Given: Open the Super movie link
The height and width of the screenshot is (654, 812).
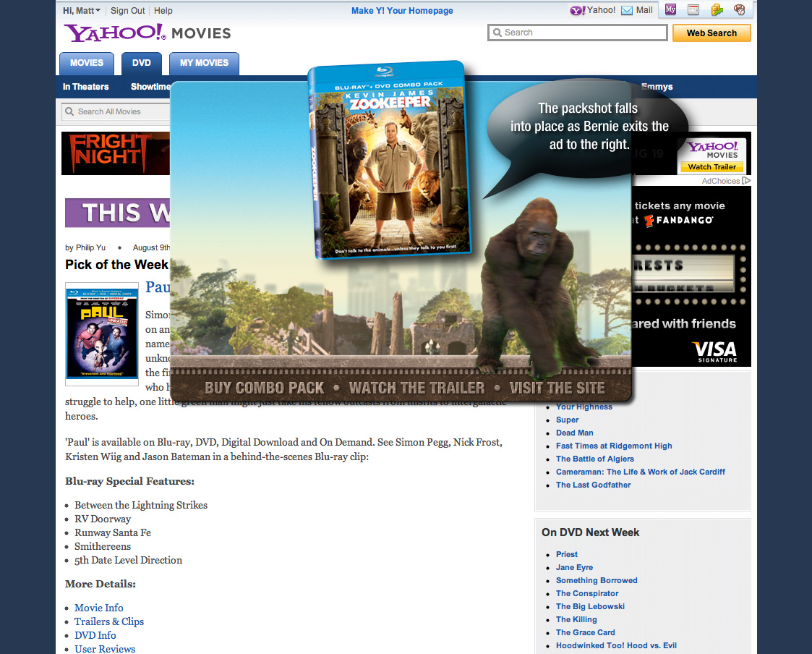Looking at the screenshot, I should coord(567,420).
